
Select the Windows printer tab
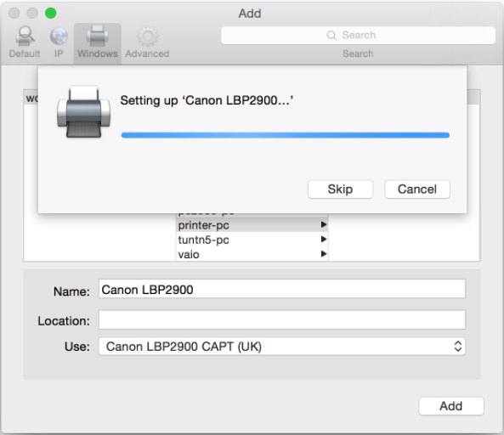coord(98,42)
